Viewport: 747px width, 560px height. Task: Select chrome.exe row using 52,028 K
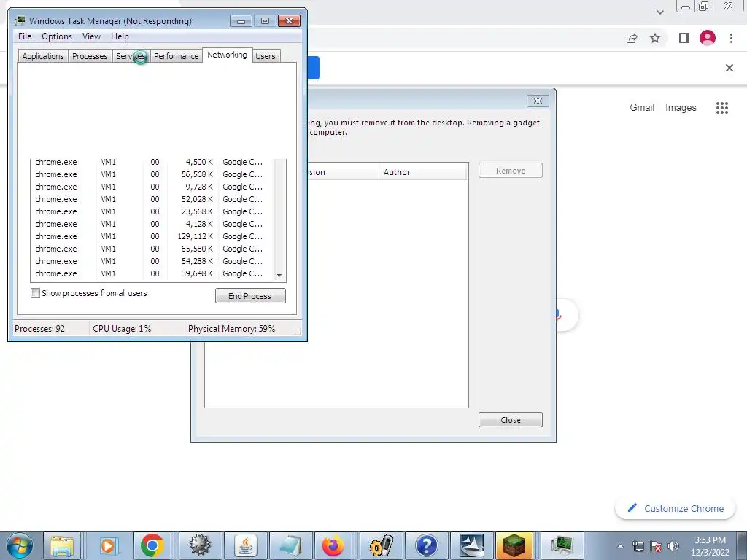pyautogui.click(x=152, y=199)
